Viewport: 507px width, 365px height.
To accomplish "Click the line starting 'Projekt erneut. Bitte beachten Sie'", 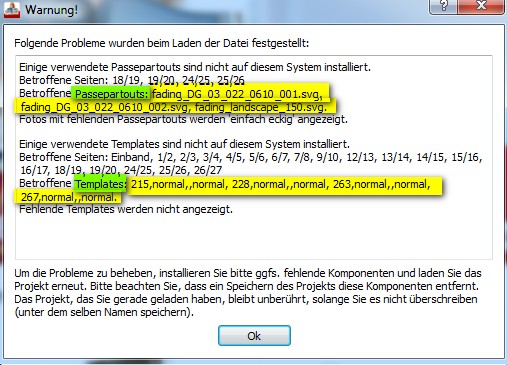I will 247,286.
